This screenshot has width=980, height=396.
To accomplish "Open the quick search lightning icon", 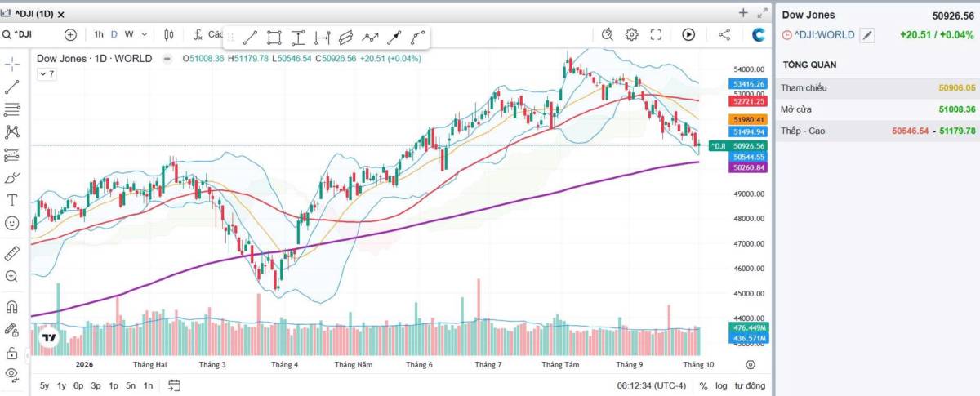I will [x=607, y=34].
